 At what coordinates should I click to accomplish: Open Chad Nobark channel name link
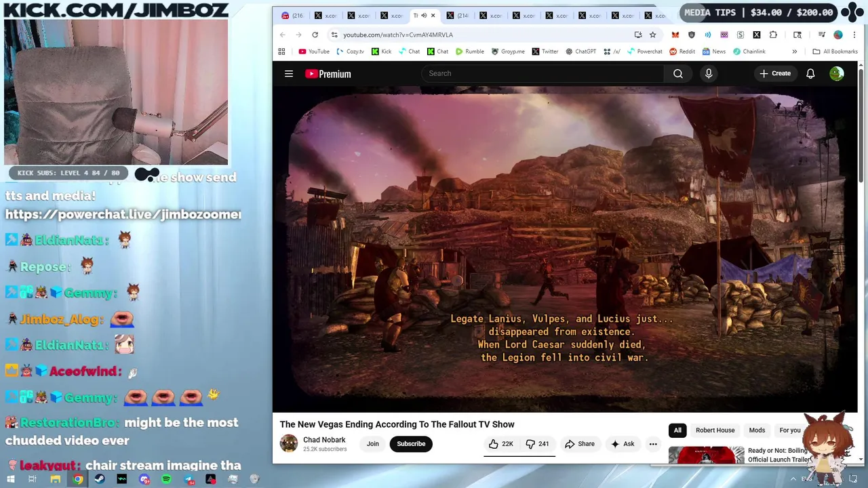tap(324, 440)
